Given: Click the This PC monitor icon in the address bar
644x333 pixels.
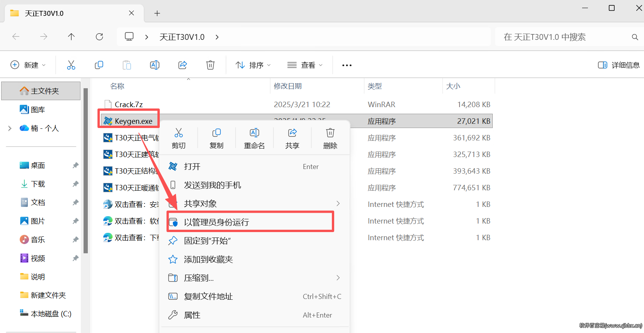Looking at the screenshot, I should click(x=129, y=37).
